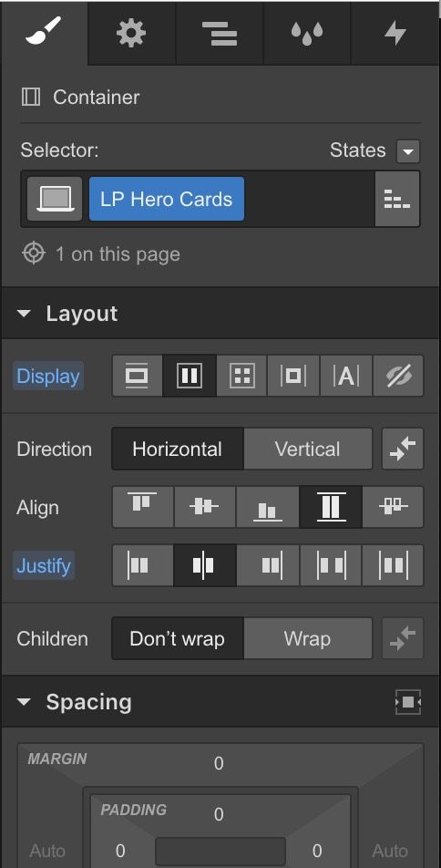Choose inline-block display icon

pyautogui.click(x=293, y=376)
